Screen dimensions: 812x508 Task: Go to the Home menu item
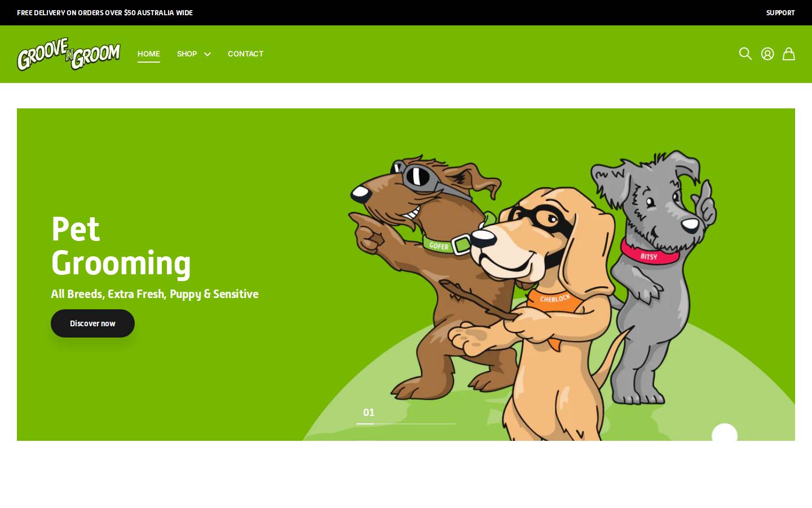[x=149, y=54]
